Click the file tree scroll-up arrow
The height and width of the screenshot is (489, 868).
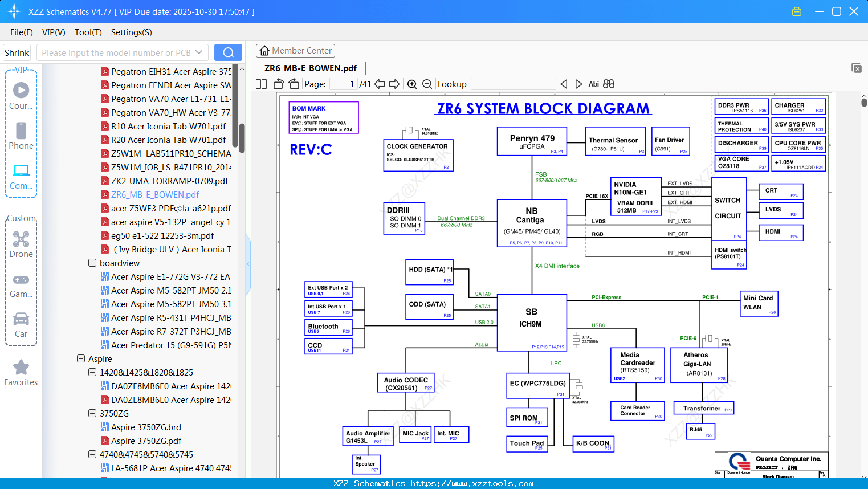coord(242,68)
